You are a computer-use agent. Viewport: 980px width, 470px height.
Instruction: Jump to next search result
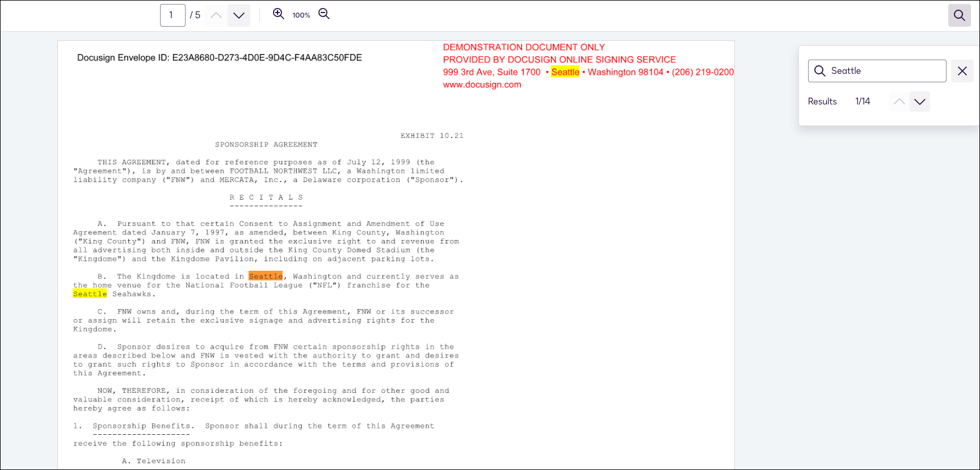(x=920, y=102)
